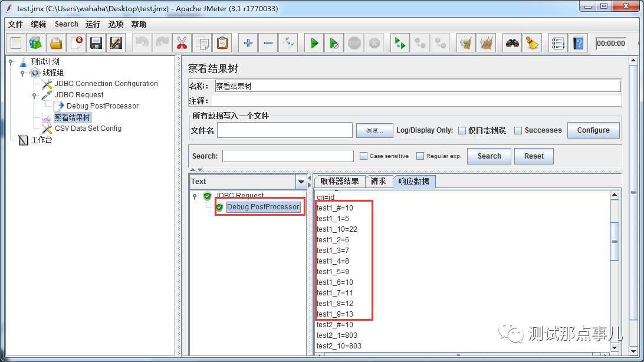This screenshot has width=644, height=362.
Task: Click the 文件名 input field
Action: 285,130
